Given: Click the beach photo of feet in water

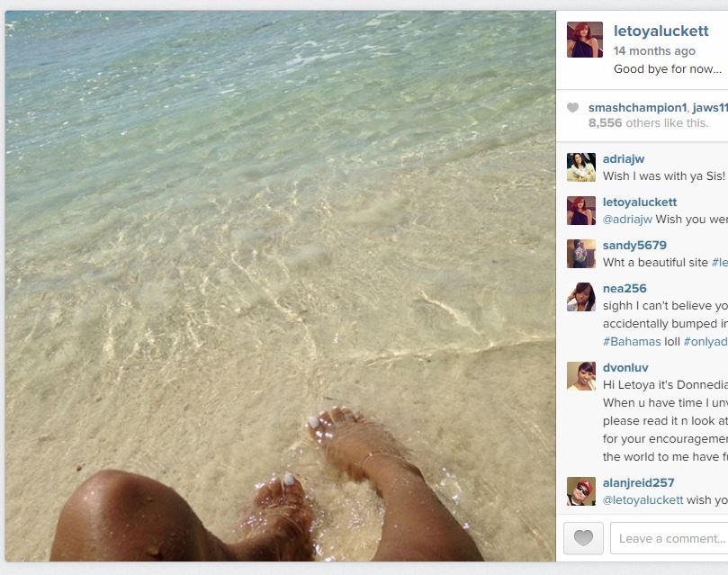Looking at the screenshot, I should tap(280, 286).
